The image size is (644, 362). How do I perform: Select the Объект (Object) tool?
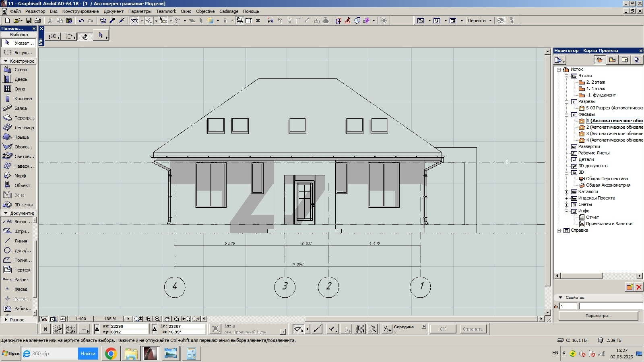click(x=19, y=185)
